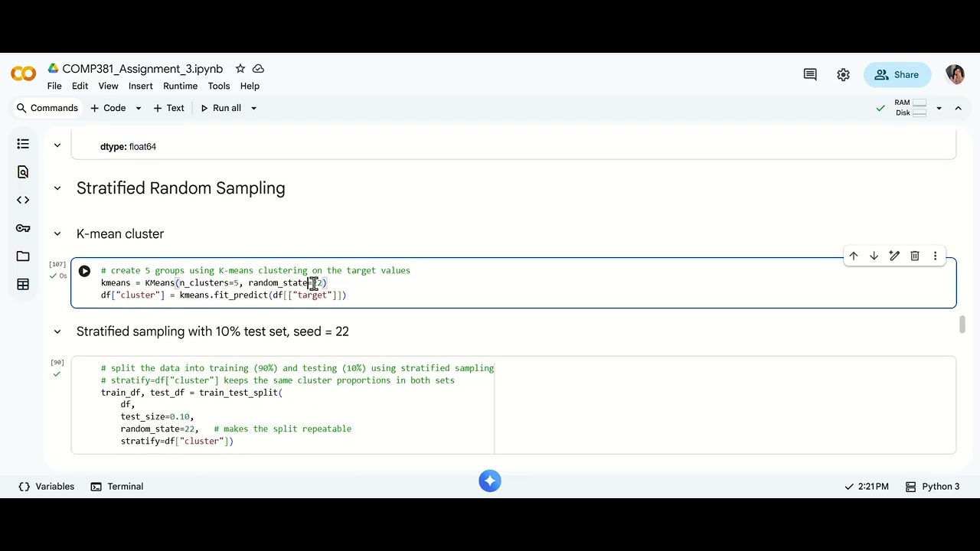Open the RAM Disk resources dropdown
This screenshot has width=980, height=551.
coord(939,108)
